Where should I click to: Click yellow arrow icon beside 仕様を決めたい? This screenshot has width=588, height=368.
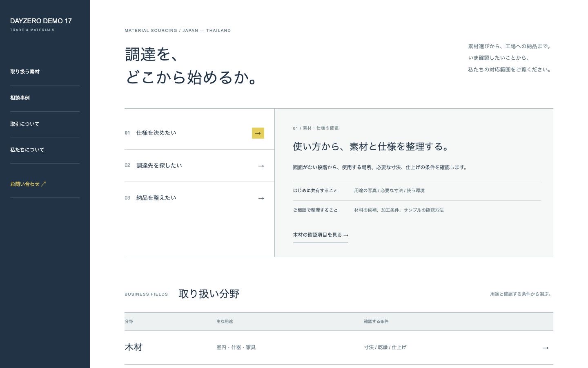click(258, 133)
